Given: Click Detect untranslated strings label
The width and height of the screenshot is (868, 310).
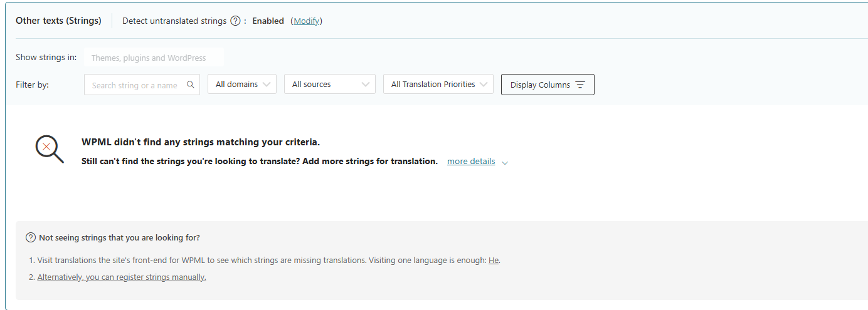Looking at the screenshot, I should click(174, 21).
